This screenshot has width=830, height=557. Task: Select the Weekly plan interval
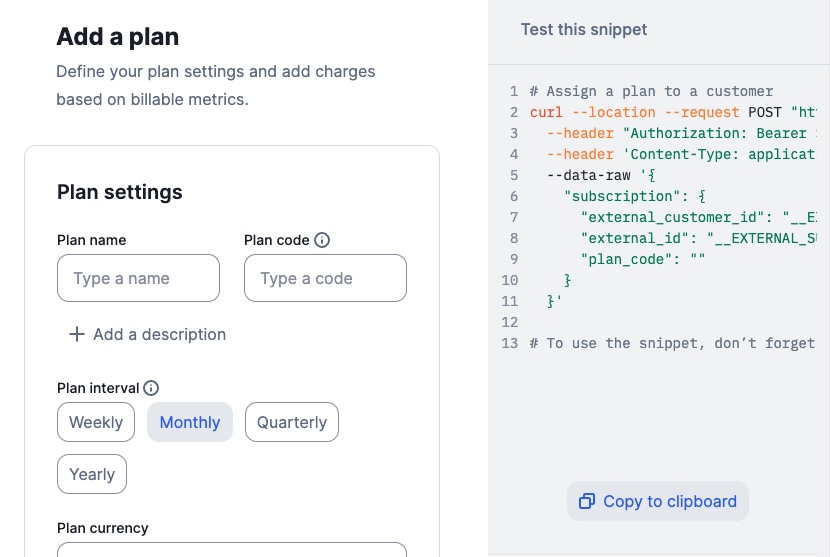point(96,422)
